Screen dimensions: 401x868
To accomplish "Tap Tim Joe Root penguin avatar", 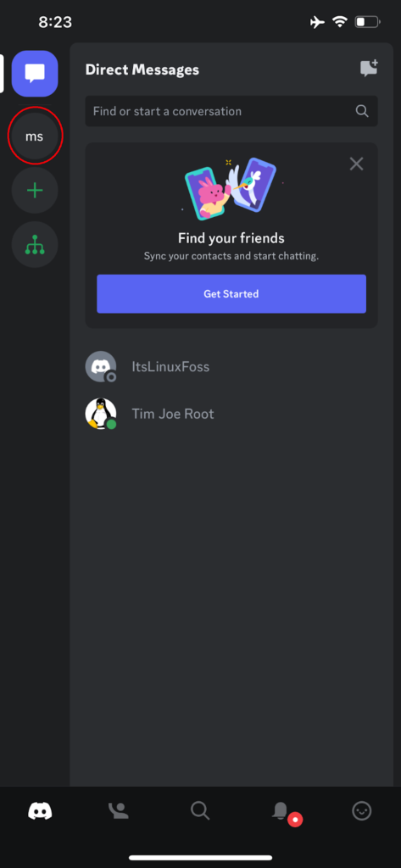I will click(101, 414).
